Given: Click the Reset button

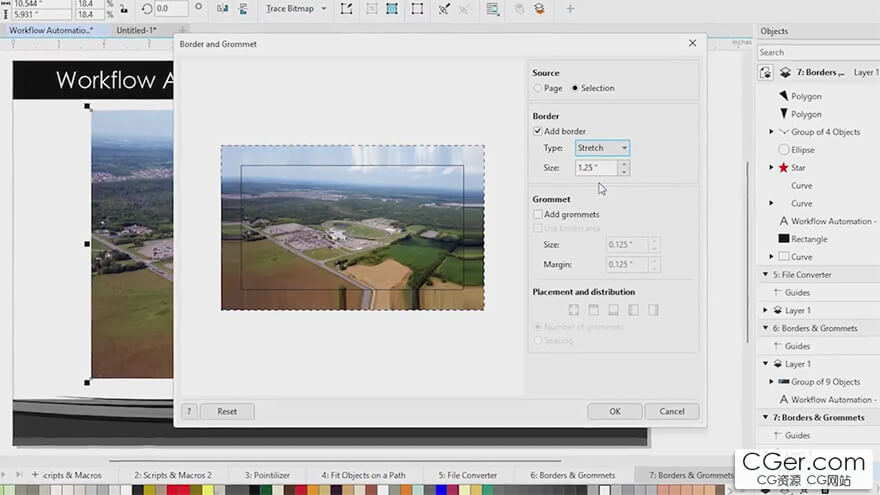Looking at the screenshot, I should [227, 411].
